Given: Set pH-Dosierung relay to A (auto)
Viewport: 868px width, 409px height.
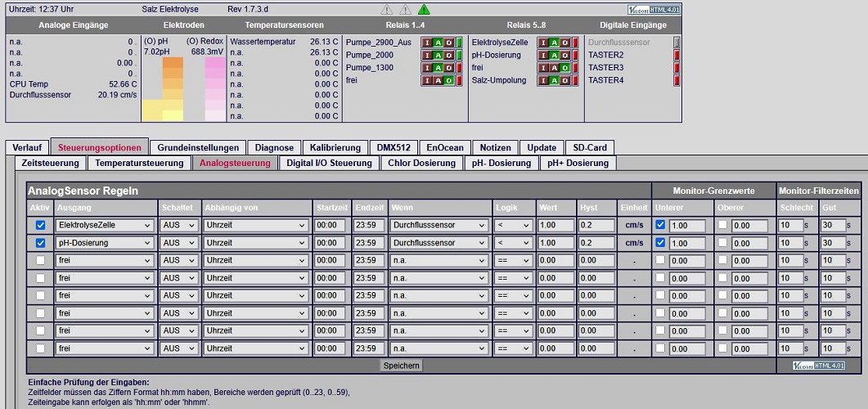Looking at the screenshot, I should [555, 55].
